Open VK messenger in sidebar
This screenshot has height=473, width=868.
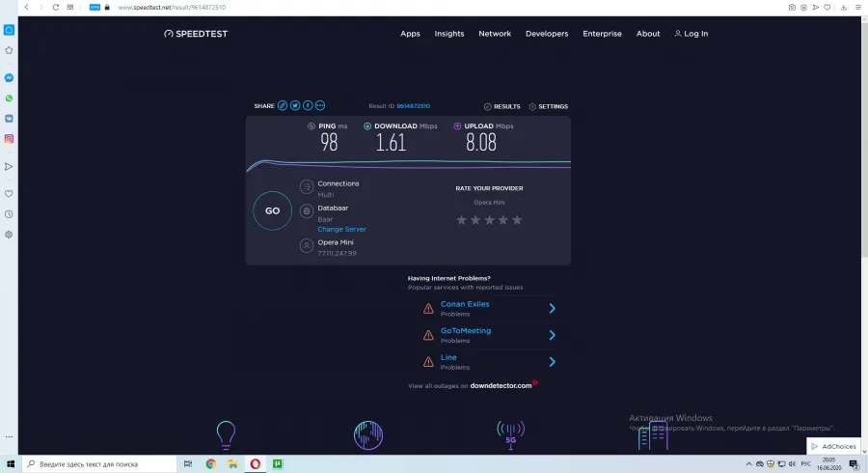(9, 119)
